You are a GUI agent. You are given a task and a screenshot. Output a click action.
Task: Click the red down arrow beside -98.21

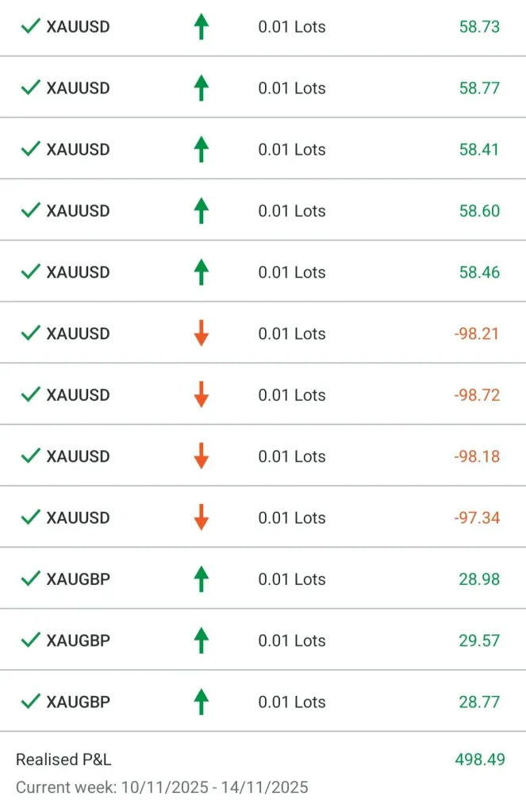202,333
